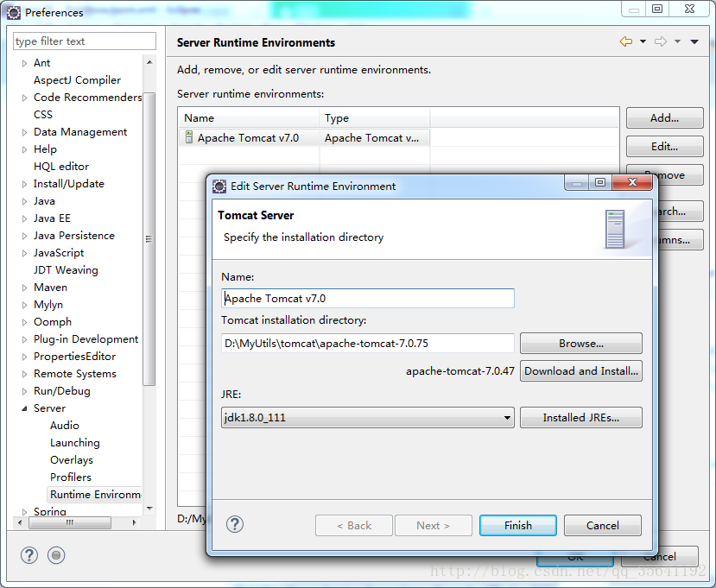The image size is (716, 588).
Task: Select HQL editor tree item
Action: (x=61, y=166)
